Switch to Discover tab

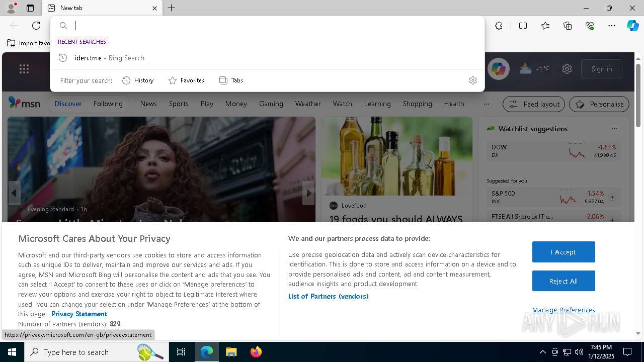point(68,104)
